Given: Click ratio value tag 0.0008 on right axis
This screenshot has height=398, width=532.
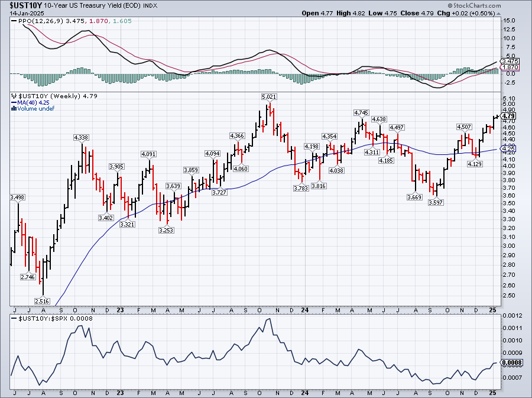Looking at the screenshot, I should 510,363.
